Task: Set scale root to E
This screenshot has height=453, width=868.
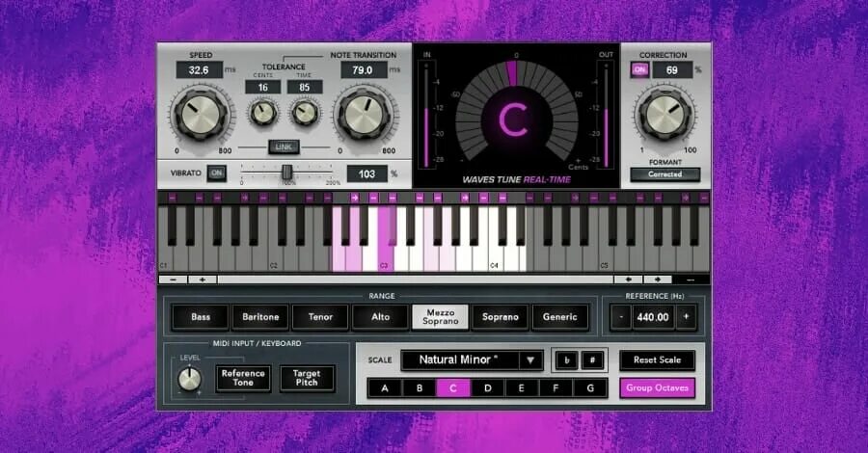Action: pyautogui.click(x=522, y=388)
